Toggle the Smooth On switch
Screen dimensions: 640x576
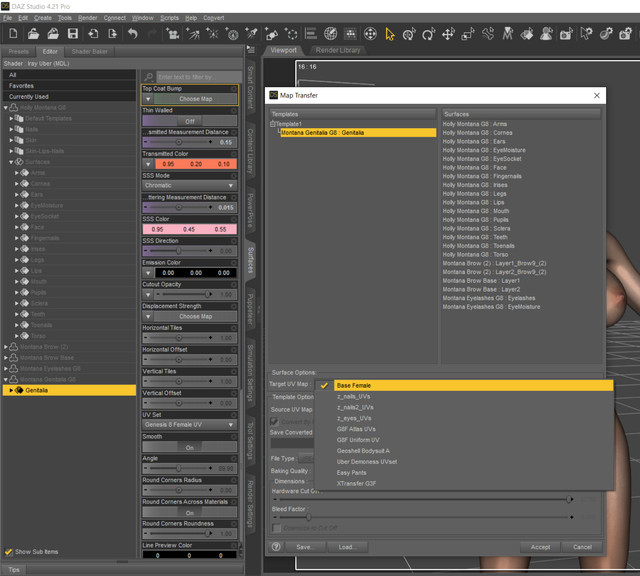(189, 447)
